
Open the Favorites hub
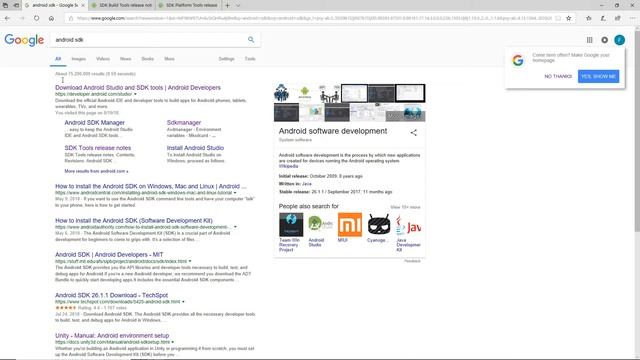click(589, 18)
